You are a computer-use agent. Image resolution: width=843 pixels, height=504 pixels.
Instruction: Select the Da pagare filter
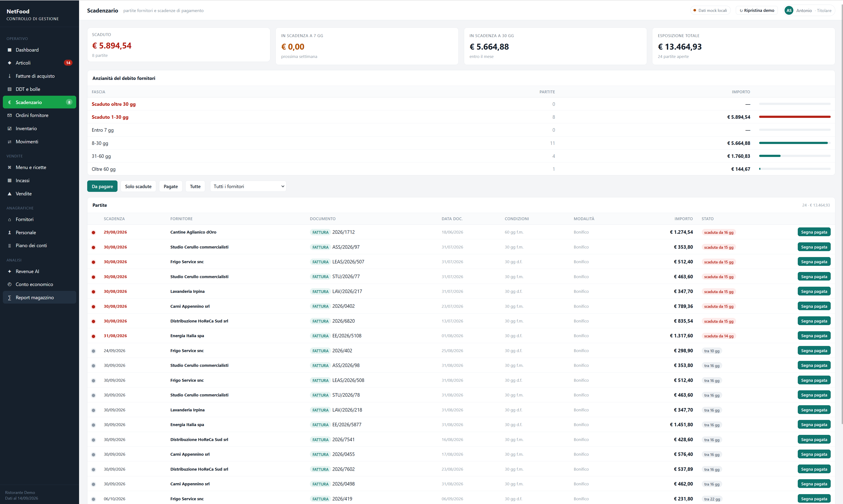[102, 186]
